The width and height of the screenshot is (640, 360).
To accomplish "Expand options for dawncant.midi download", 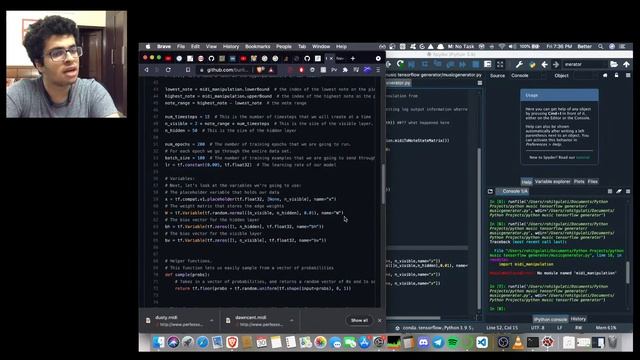I will tap(291, 320).
